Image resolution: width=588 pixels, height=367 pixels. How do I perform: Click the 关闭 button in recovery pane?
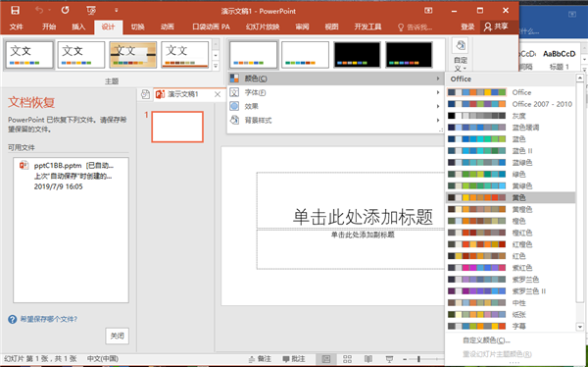(117, 336)
